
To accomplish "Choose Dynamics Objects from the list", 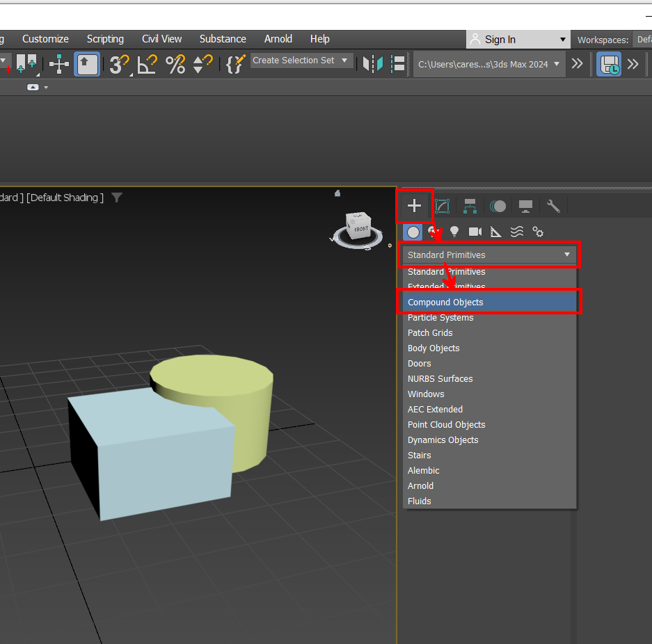I will point(489,440).
